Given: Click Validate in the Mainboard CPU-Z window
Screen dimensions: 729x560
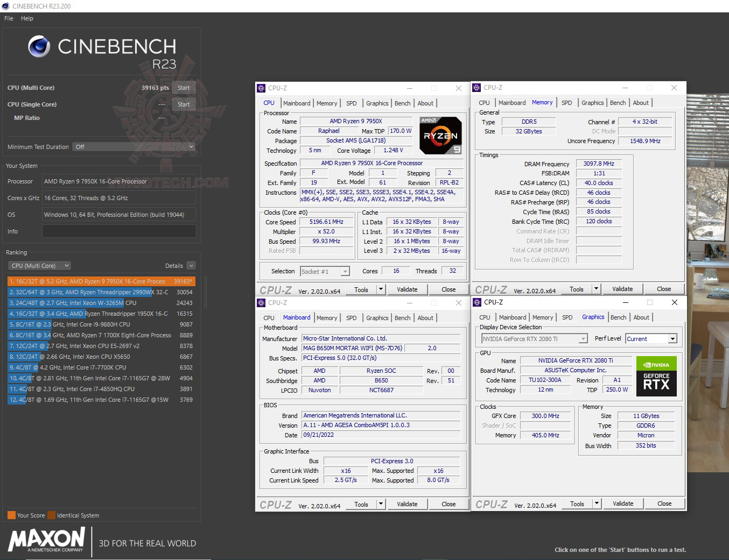Looking at the screenshot, I should tap(407, 504).
